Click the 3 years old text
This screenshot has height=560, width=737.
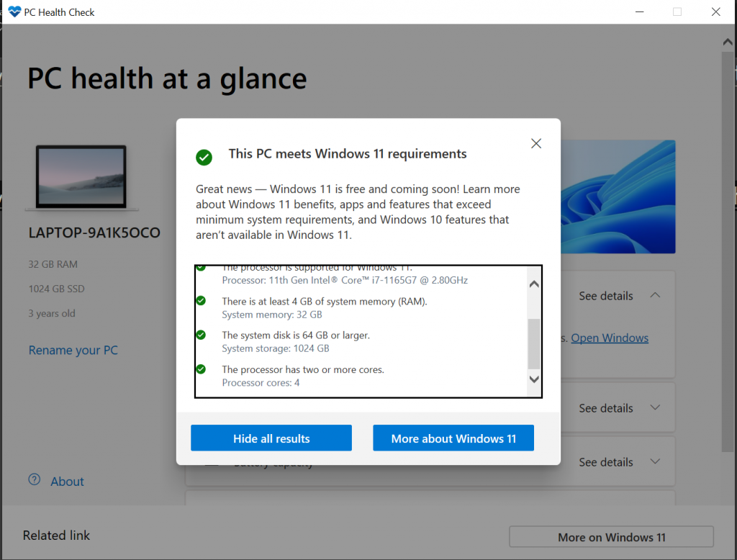pyautogui.click(x=52, y=313)
